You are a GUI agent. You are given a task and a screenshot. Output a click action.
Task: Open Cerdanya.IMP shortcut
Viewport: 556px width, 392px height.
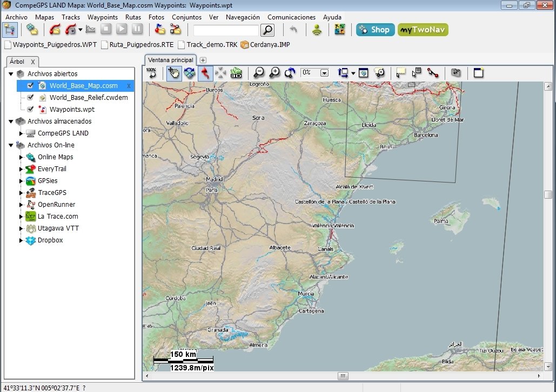pos(265,45)
